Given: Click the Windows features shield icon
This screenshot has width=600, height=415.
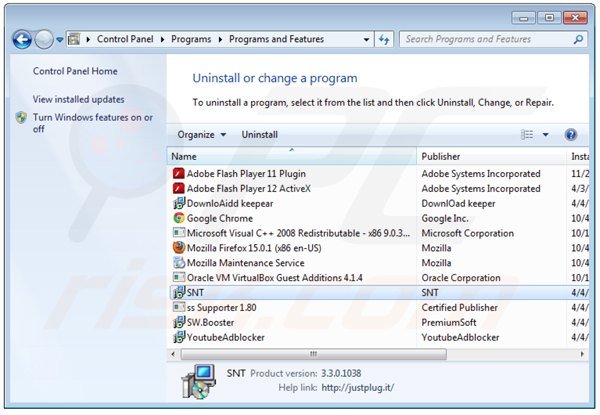Looking at the screenshot, I should pos(21,117).
